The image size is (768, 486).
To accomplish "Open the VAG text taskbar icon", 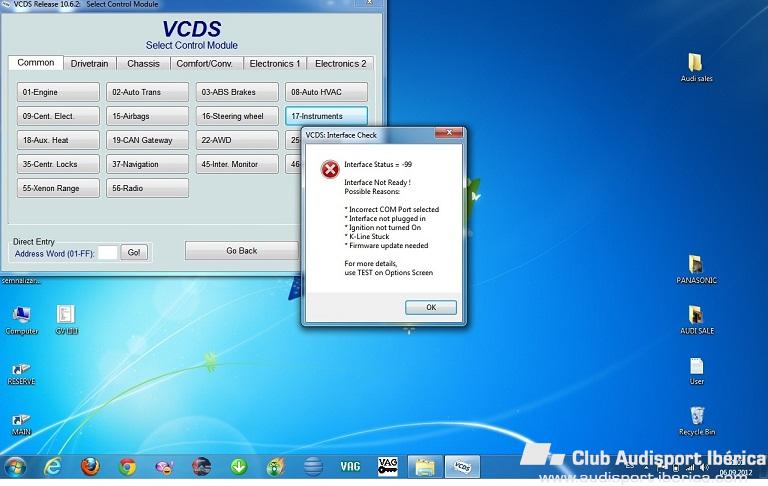I will coord(350,466).
